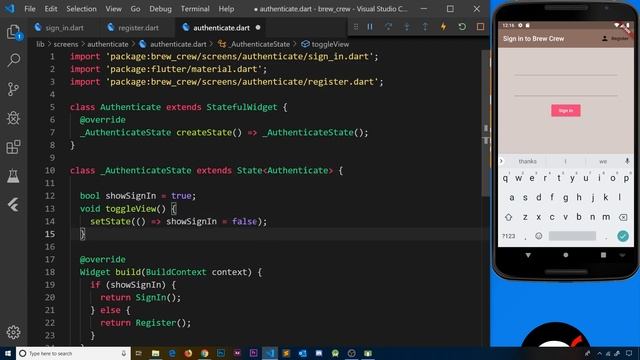Screen dimensions: 640x360
Task: Open the Terminal menu
Action: (195, 9)
